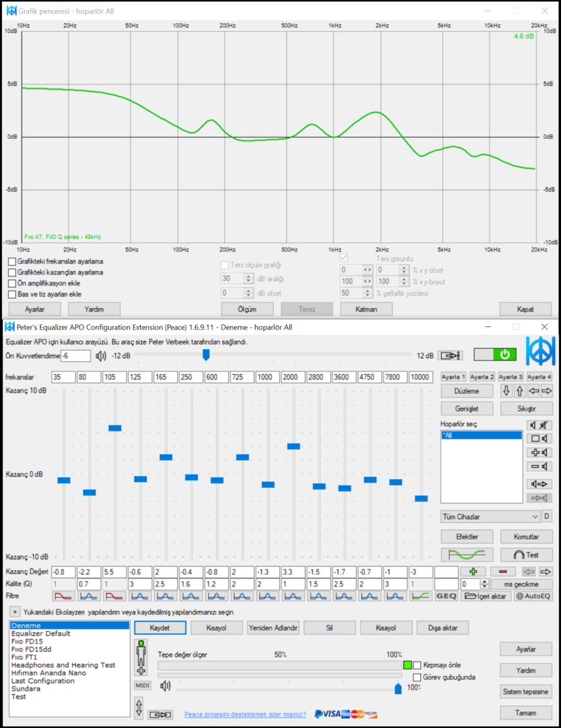Click the şeffaflık yüzdesi spinner arrows
Viewport: 561px width, 728px height.
tap(367, 293)
